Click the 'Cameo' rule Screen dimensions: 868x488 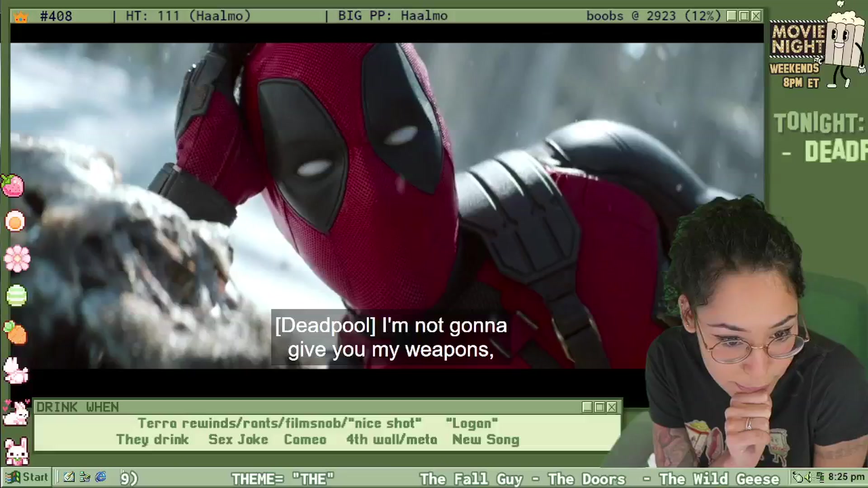tap(305, 440)
